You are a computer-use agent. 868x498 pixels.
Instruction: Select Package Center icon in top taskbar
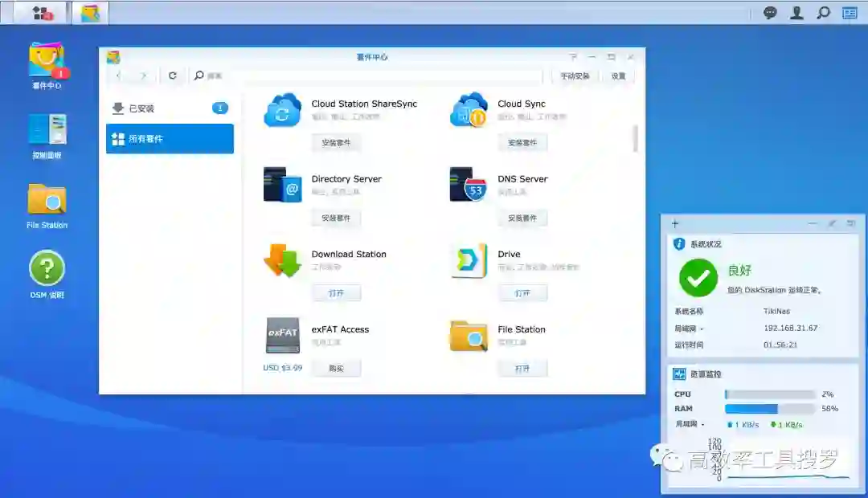[x=90, y=13]
